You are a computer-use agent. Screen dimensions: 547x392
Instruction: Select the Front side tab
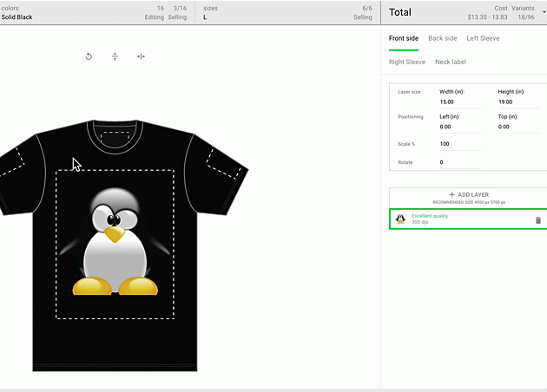pyautogui.click(x=404, y=38)
